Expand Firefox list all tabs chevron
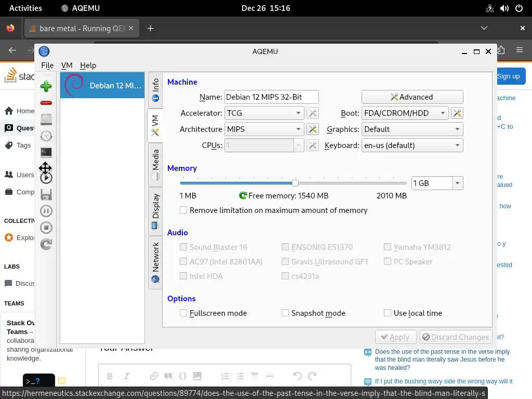Viewport: 532px width, 399px height. click(x=484, y=28)
